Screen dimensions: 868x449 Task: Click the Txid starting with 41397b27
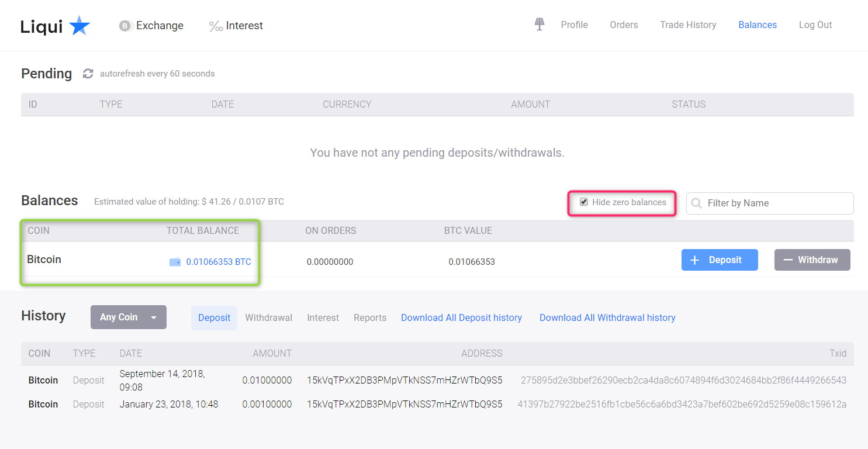682,404
